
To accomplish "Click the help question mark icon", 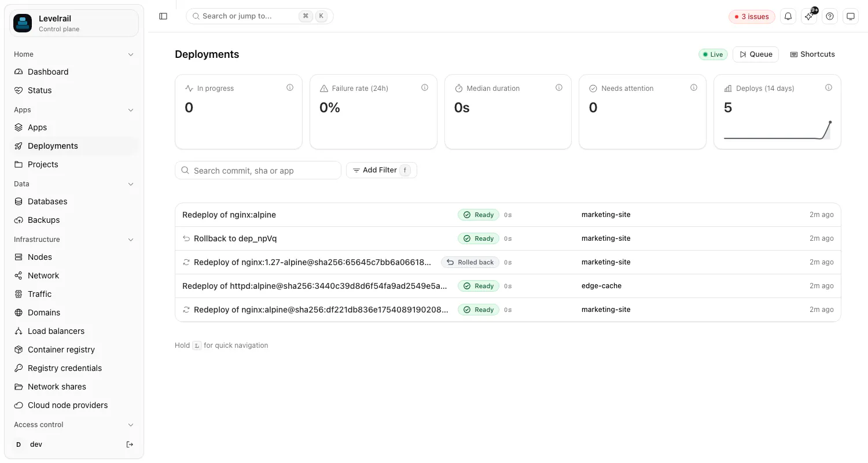I will point(830,16).
